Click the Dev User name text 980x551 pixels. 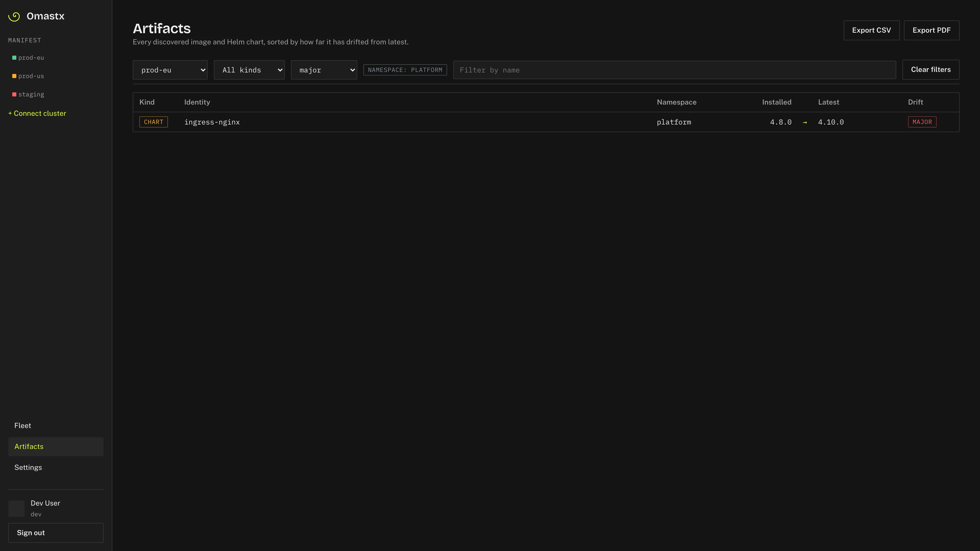45,503
